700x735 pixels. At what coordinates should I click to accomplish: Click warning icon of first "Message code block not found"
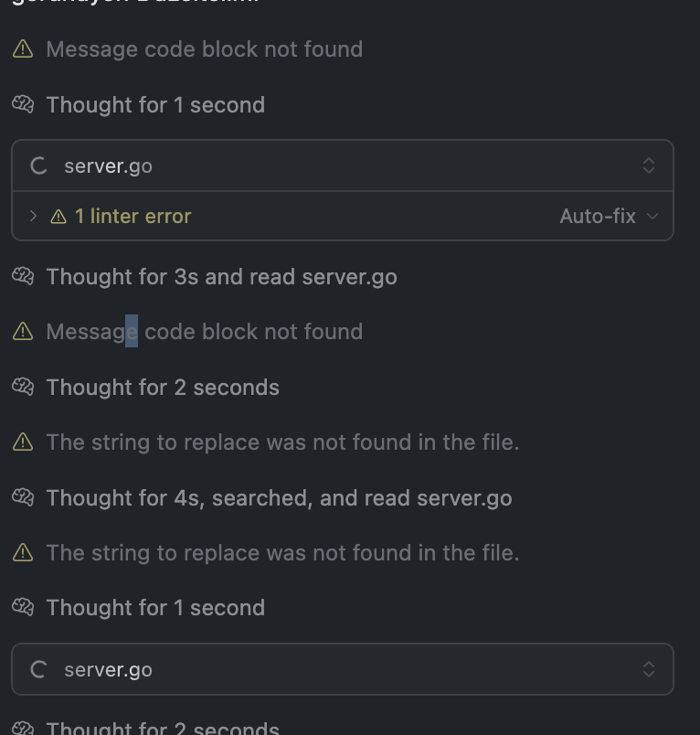click(x=23, y=49)
